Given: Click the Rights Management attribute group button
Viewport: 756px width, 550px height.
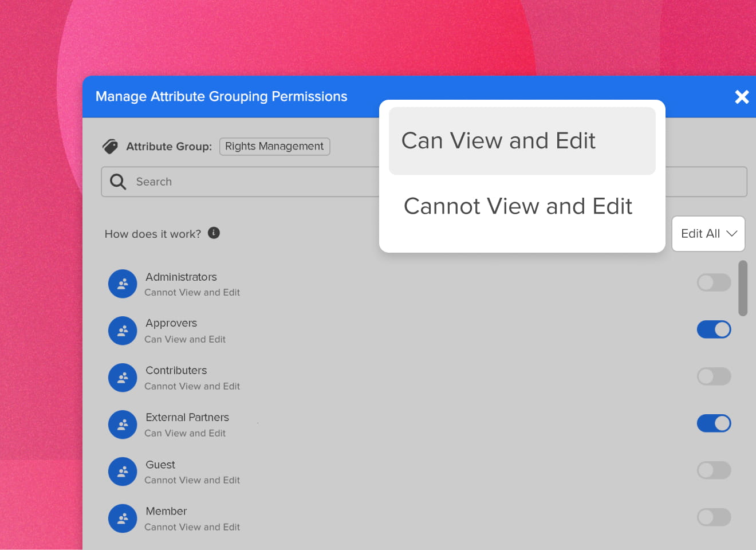Looking at the screenshot, I should pyautogui.click(x=274, y=146).
